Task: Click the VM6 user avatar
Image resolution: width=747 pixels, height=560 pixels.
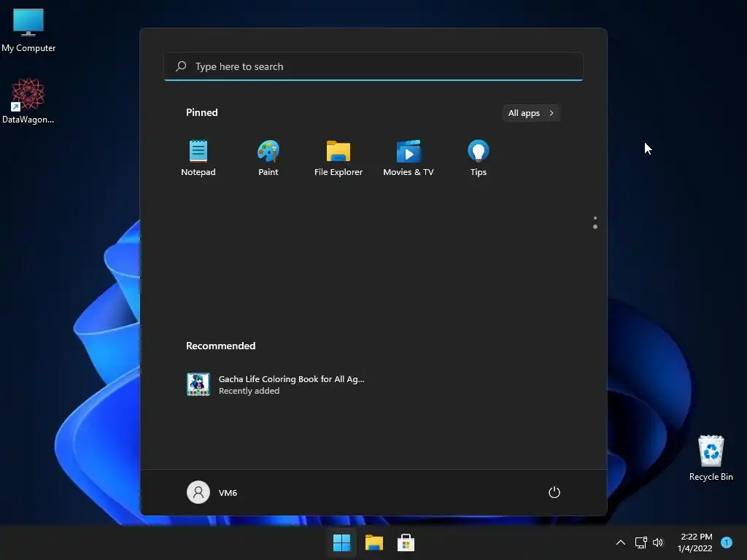Action: (x=198, y=492)
